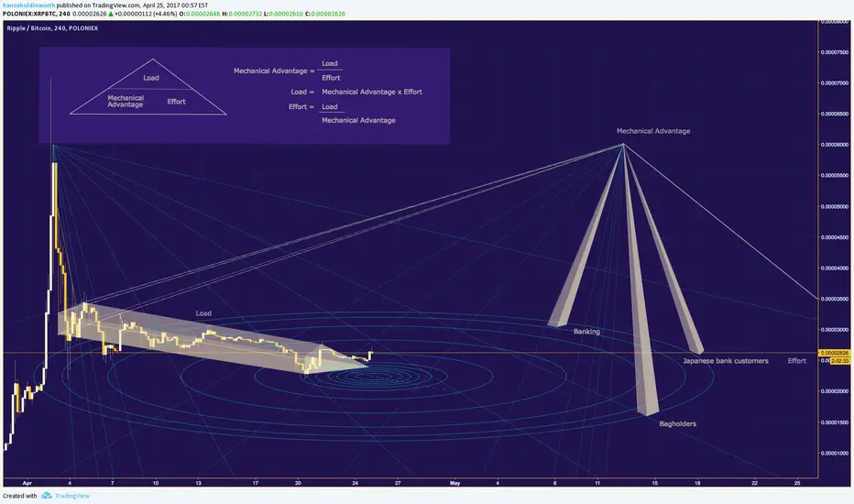Viewport: 854px width, 504px height.
Task: Click the +0.00000112 (+4.46%) change value
Action: tap(146, 14)
